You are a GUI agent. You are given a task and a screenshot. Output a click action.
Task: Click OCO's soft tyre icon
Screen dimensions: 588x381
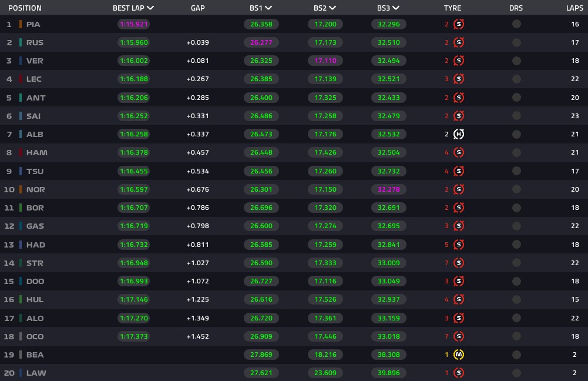(459, 336)
